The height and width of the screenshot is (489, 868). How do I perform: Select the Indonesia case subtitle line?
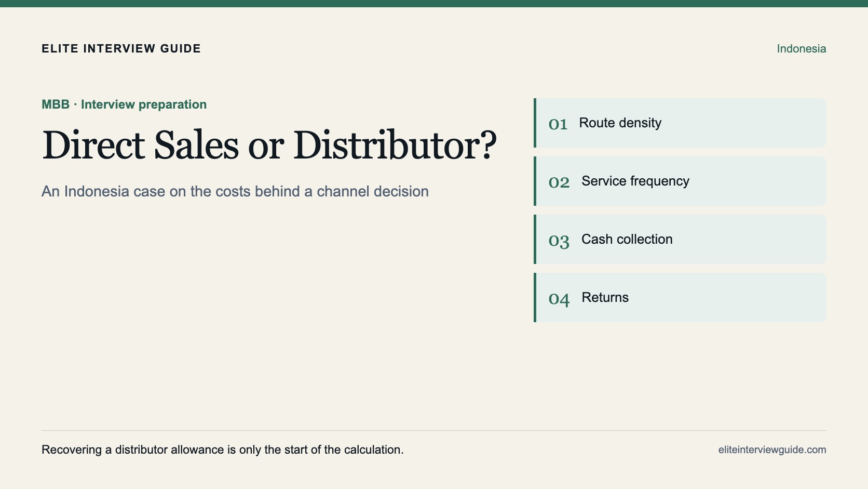point(235,191)
